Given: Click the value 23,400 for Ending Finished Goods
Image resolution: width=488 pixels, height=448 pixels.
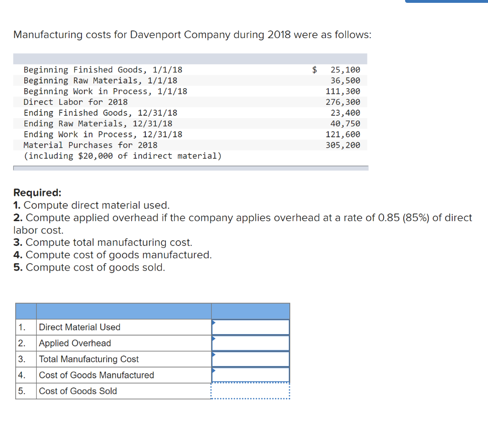Looking at the screenshot, I should click(x=345, y=112).
